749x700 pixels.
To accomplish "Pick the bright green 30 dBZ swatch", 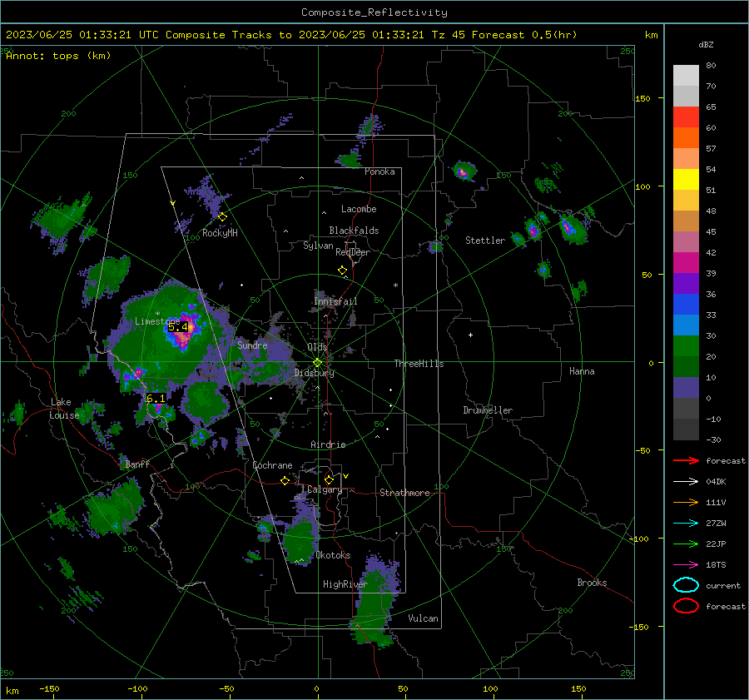I will point(686,345).
